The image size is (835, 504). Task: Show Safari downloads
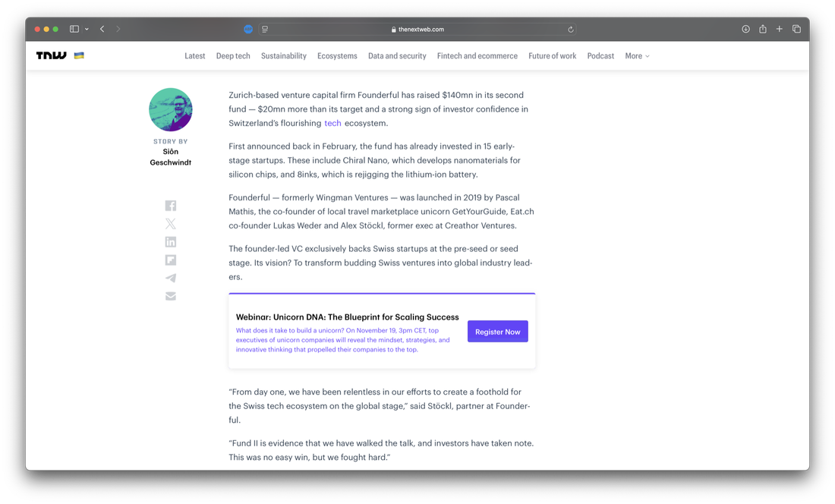(745, 29)
